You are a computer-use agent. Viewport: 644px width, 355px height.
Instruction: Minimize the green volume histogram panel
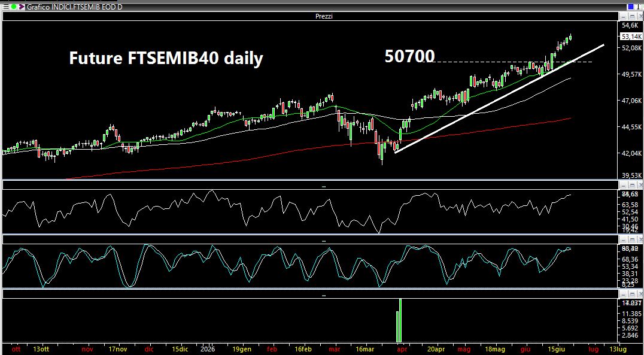(x=624, y=294)
